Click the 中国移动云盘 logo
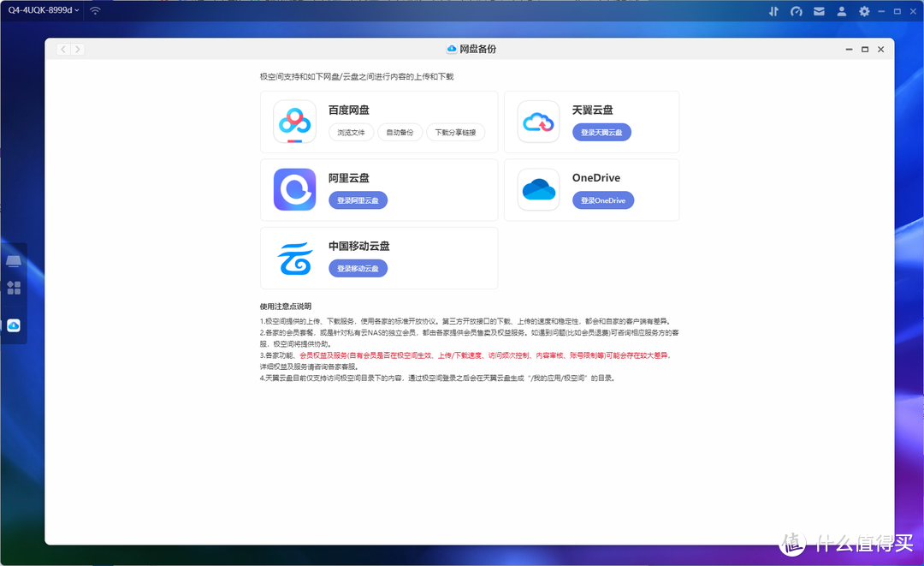 point(294,257)
